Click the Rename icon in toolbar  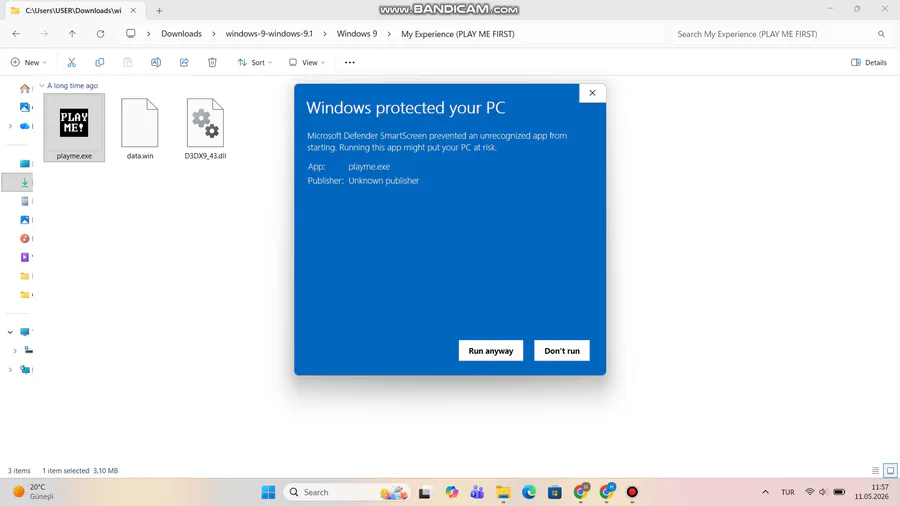156,63
